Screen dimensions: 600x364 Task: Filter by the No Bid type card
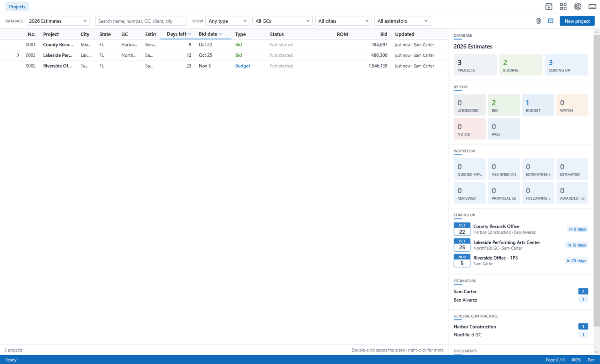click(x=470, y=129)
